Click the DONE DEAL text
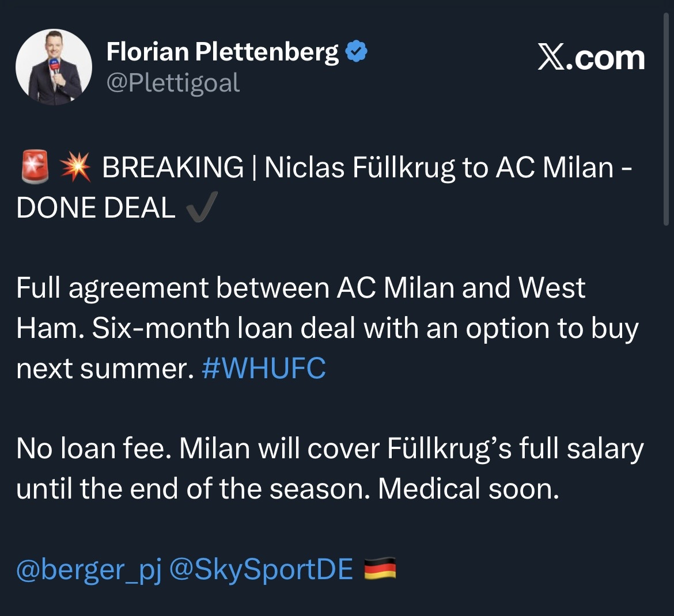The width and height of the screenshot is (674, 616). pyautogui.click(x=96, y=208)
